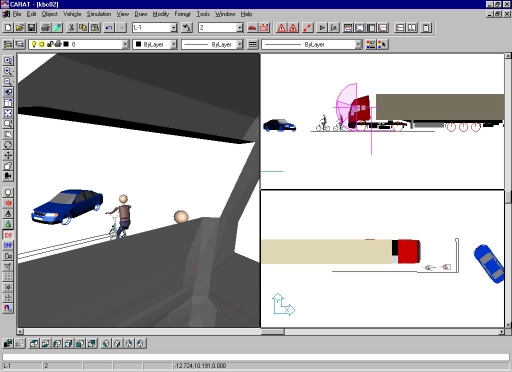This screenshot has height=372, width=512.
Task: Expand the combo box showing 2
Action: point(240,28)
